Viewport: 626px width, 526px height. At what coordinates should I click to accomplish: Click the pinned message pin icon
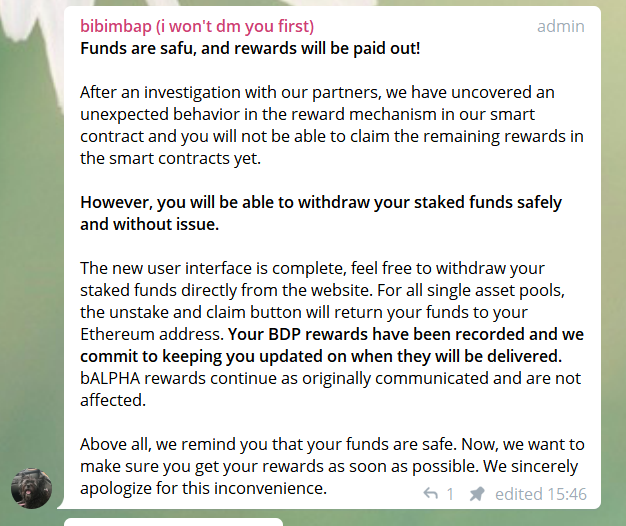477,494
